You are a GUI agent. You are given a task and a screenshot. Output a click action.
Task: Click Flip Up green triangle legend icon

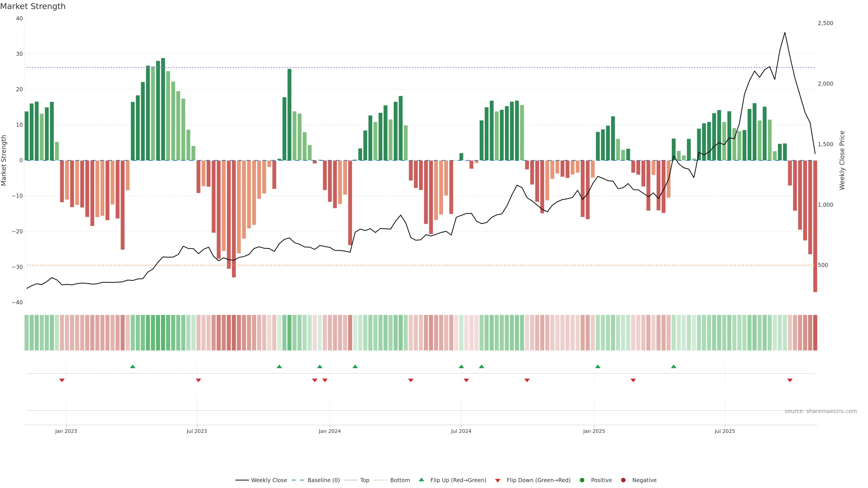tap(421, 480)
